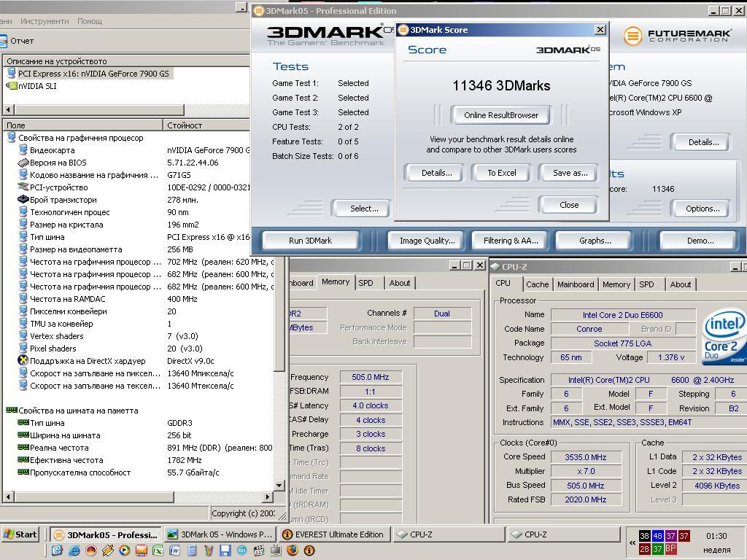Open Winamp from the quick launch bar
Image resolution: width=747 pixels, height=560 pixels.
click(x=108, y=551)
